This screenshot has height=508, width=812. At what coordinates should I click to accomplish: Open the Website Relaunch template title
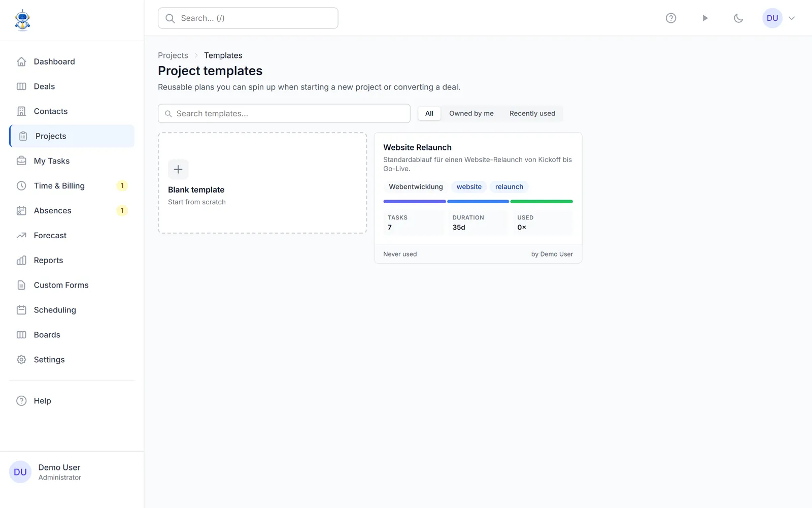417,147
